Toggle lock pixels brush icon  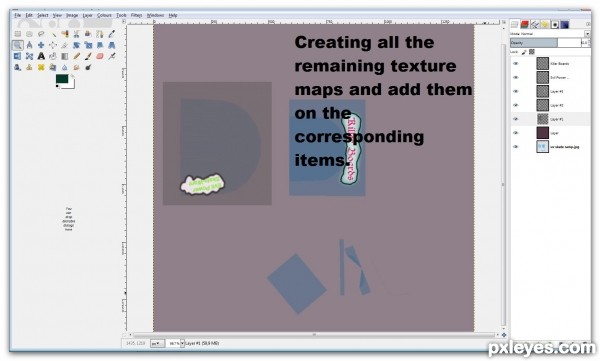tap(524, 52)
